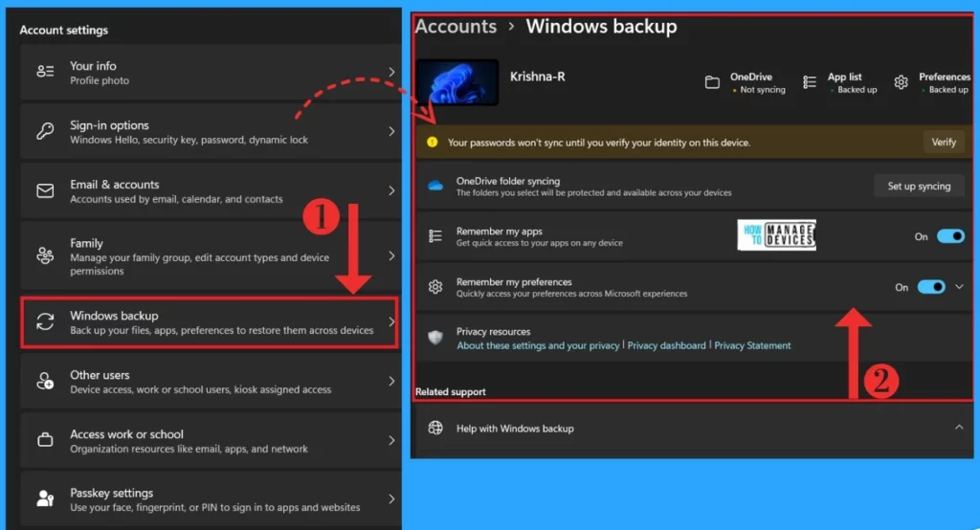Click the Access work or school title text
The image size is (980, 530).
127,433
